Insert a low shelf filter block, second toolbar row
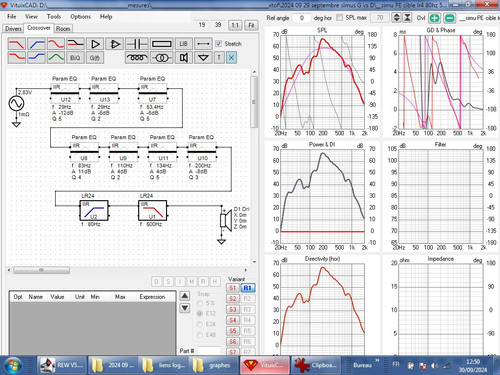Viewport: 500px width, 375px height. pyautogui.click(x=16, y=58)
